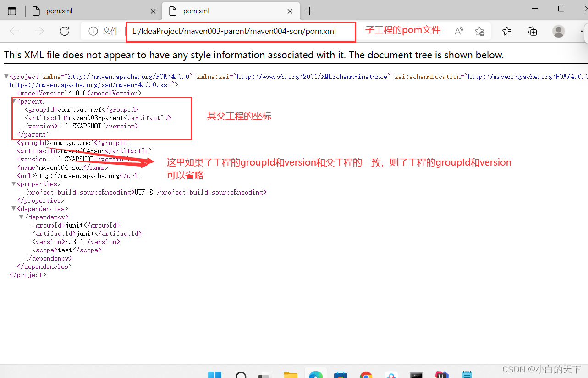
Task: Go back to the previous page
Action: 14,31
